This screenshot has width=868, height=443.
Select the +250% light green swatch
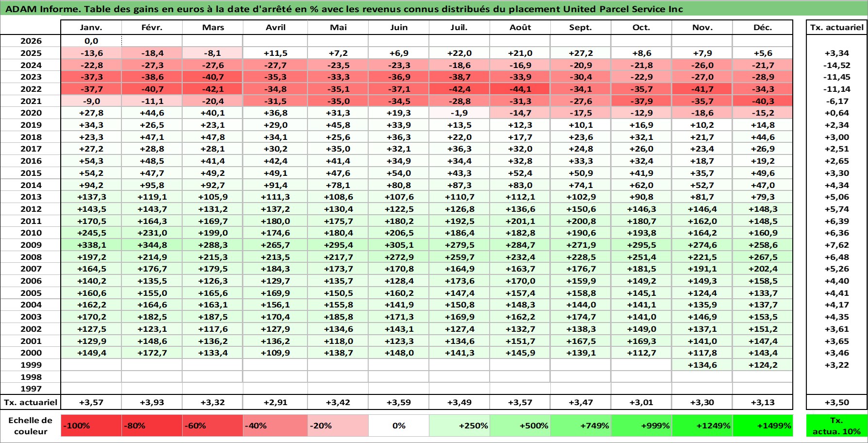[x=460, y=426]
